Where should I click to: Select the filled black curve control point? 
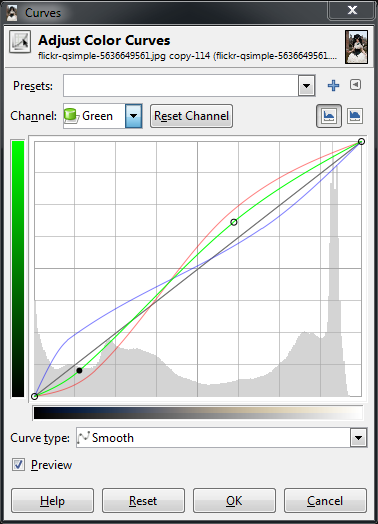coord(79,370)
